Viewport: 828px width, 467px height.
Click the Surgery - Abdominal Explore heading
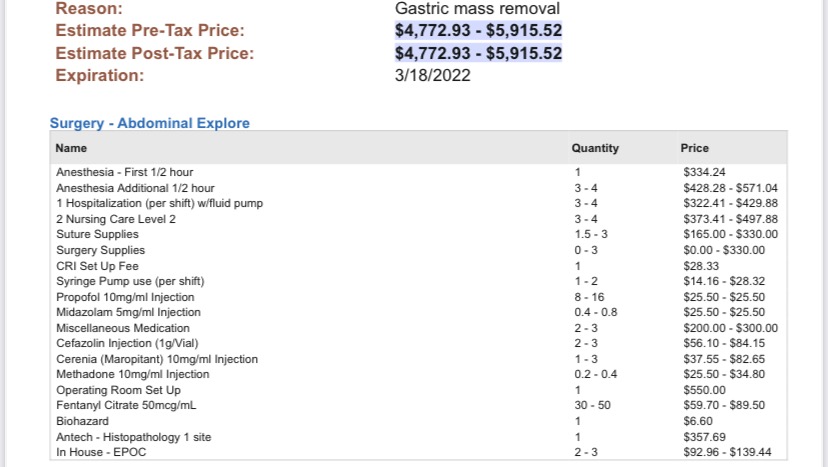tap(150, 123)
